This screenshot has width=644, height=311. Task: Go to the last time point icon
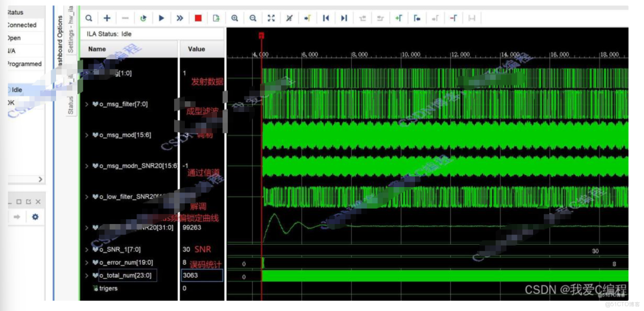(x=344, y=18)
